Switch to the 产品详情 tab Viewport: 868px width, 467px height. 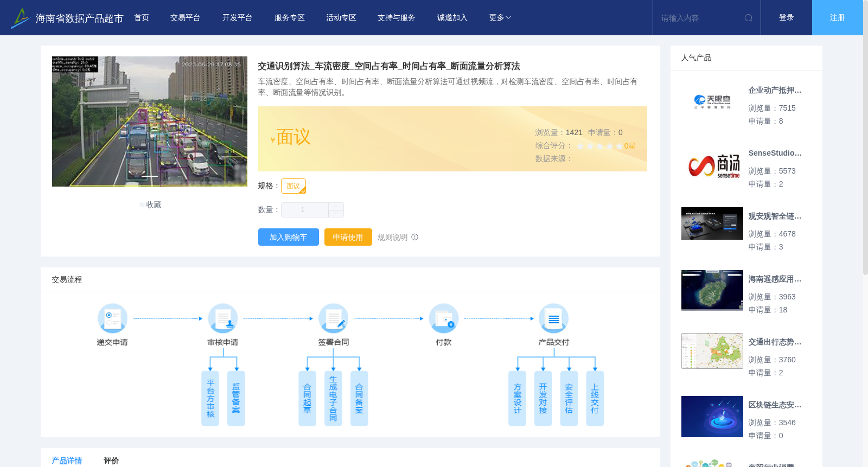click(67, 460)
